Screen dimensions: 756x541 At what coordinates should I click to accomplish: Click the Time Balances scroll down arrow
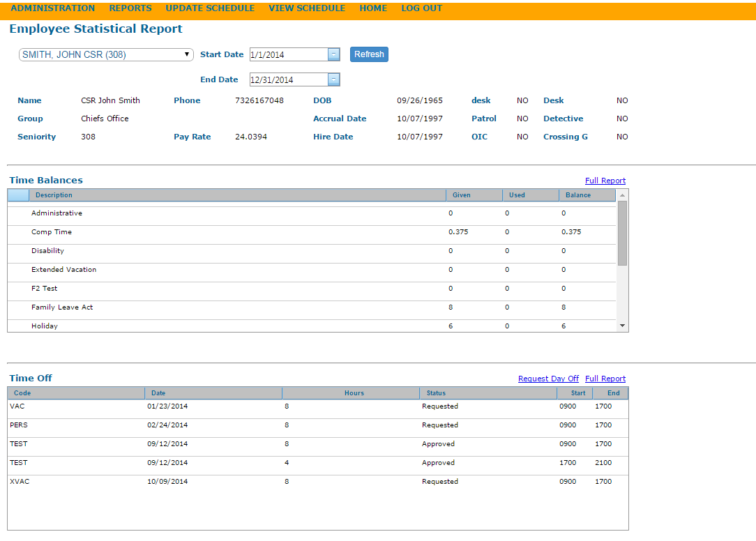click(623, 326)
